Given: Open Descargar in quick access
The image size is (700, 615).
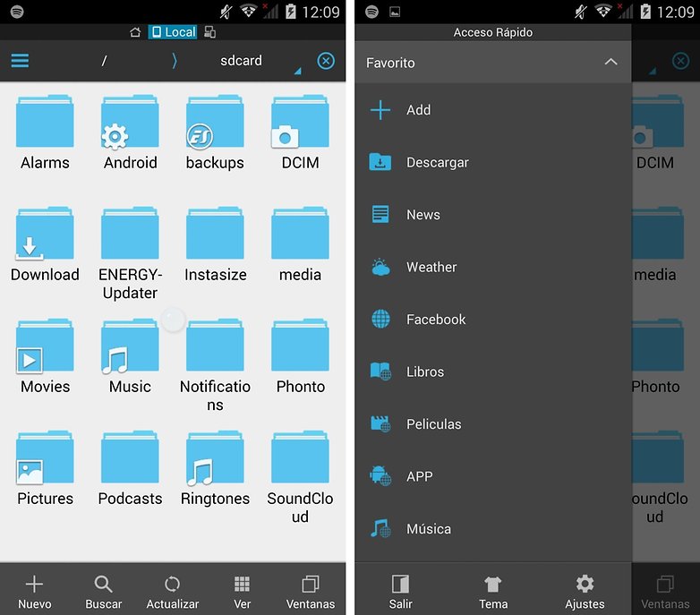Looking at the screenshot, I should (493, 162).
